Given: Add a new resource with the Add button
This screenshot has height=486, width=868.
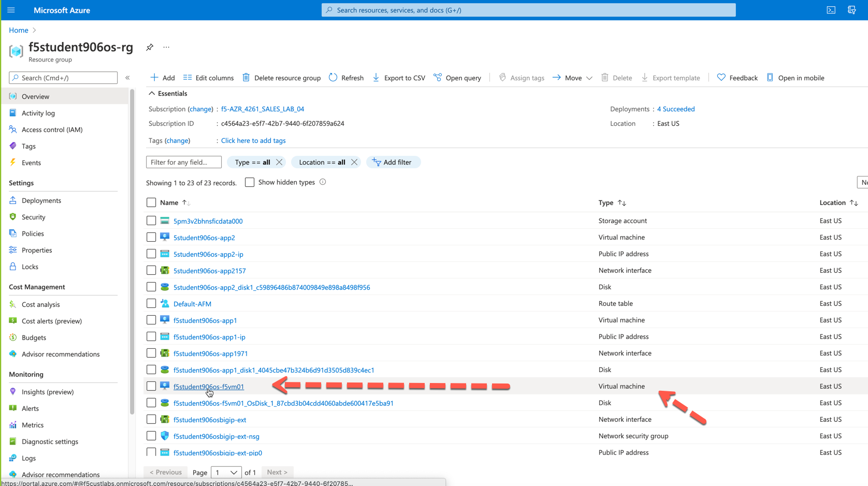Looking at the screenshot, I should 163,78.
